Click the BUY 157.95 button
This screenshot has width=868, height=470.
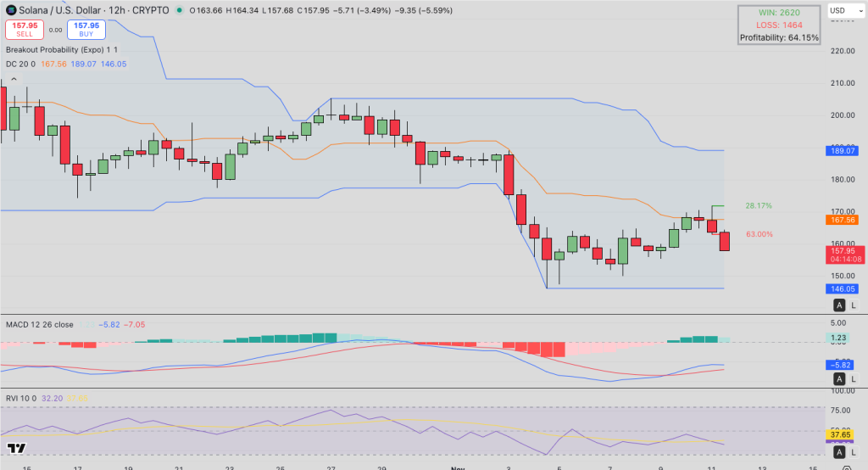coord(86,30)
